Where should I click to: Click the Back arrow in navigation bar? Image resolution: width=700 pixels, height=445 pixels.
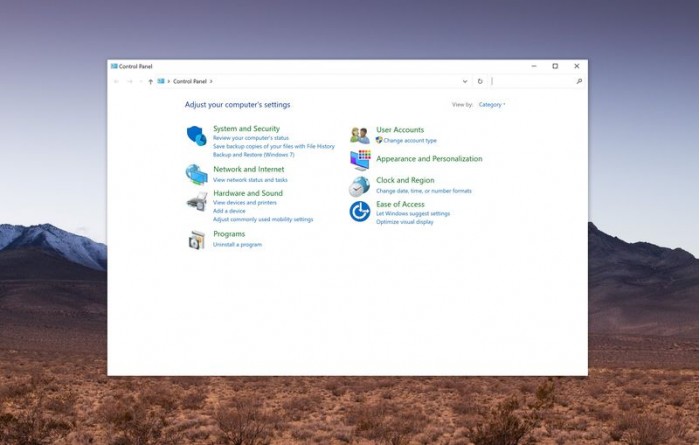117,81
